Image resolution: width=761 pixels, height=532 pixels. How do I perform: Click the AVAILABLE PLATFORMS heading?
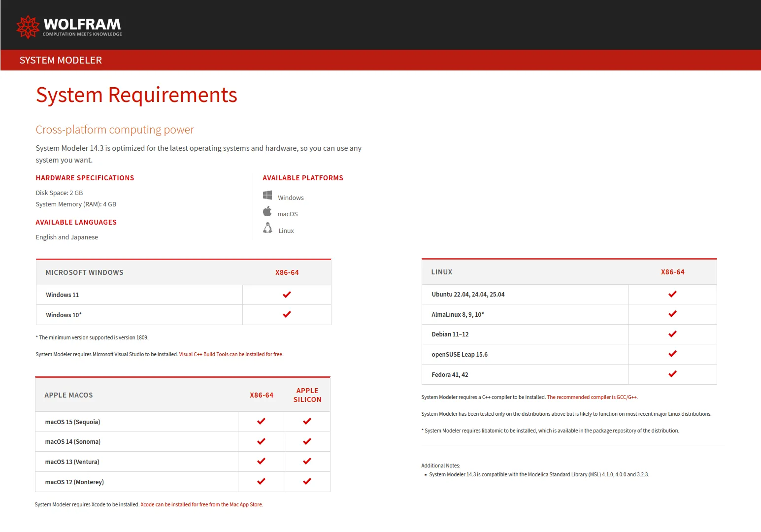[303, 178]
